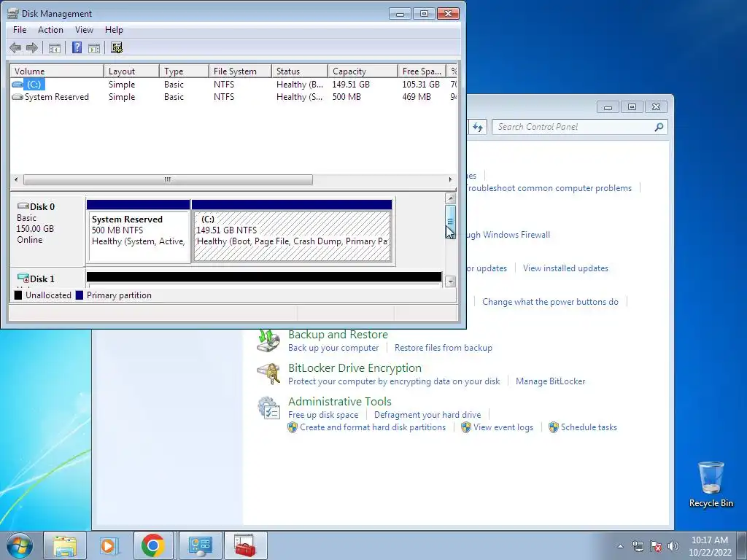747x560 pixels.
Task: Click the Disk 1 disk icon
Action: click(23, 278)
